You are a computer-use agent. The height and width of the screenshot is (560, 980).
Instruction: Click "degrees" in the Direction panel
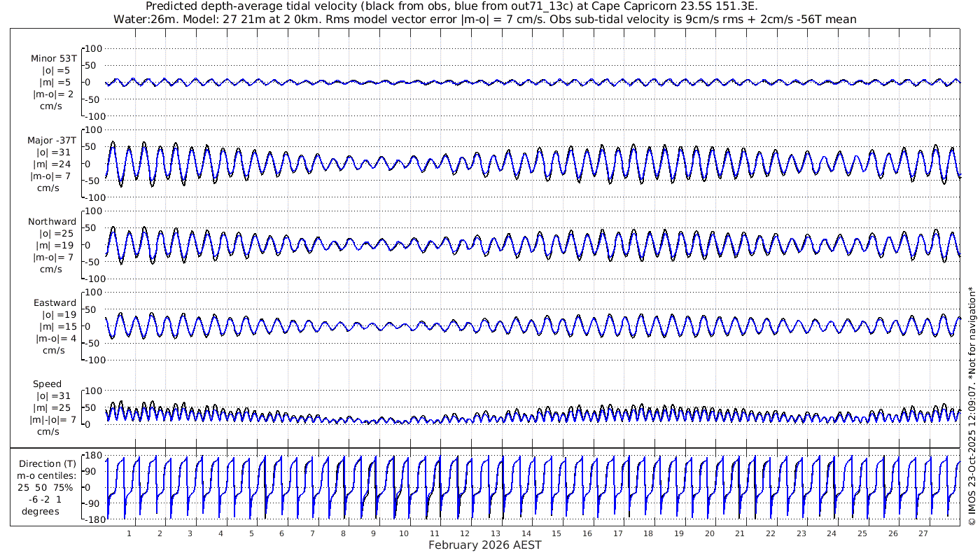[41, 511]
